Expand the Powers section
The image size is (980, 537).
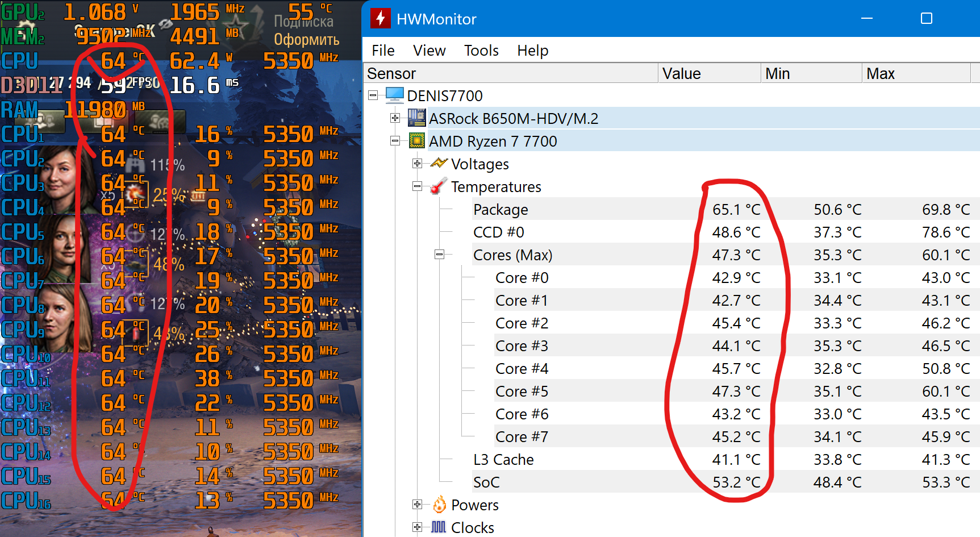pos(417,505)
